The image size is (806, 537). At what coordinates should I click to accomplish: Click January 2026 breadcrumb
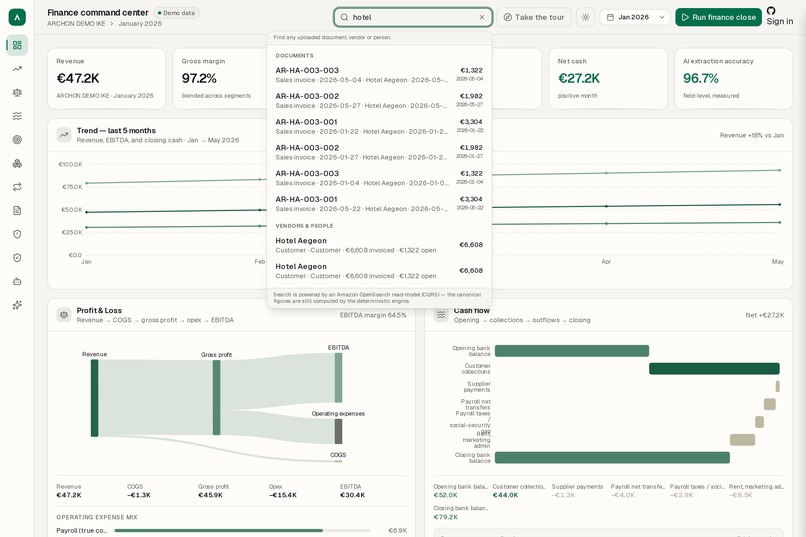click(x=140, y=24)
